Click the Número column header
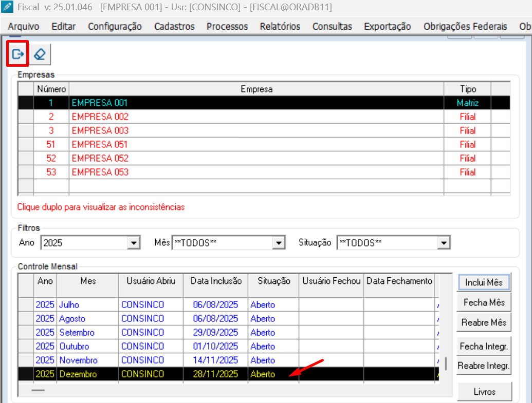 tap(51, 89)
